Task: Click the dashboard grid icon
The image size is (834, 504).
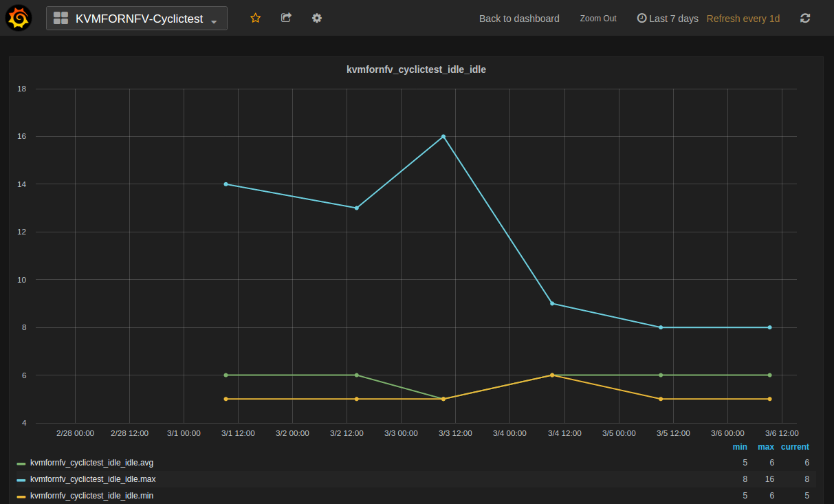Action: tap(61, 19)
